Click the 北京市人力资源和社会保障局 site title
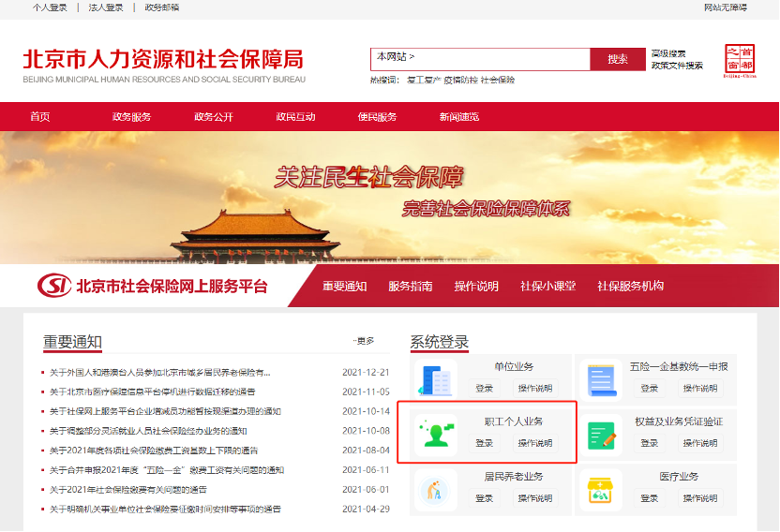 pos(163,59)
